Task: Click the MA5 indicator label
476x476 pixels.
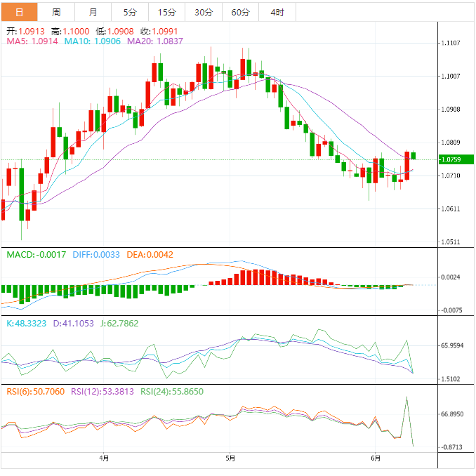Action: click(33, 42)
